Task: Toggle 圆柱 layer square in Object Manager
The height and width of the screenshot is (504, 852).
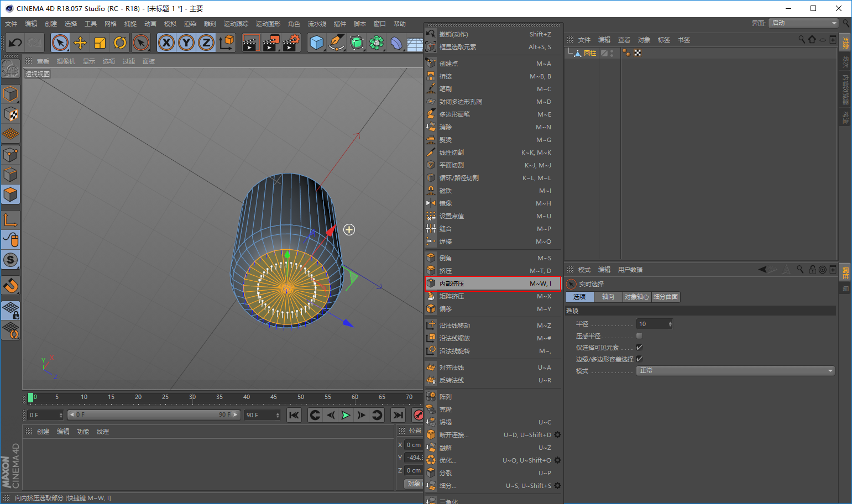Action: pos(604,53)
